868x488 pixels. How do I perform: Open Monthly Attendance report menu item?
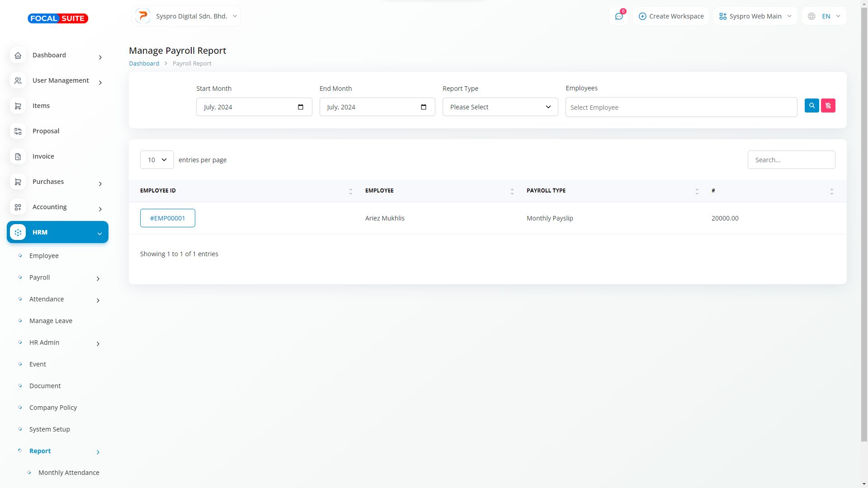coord(69,473)
